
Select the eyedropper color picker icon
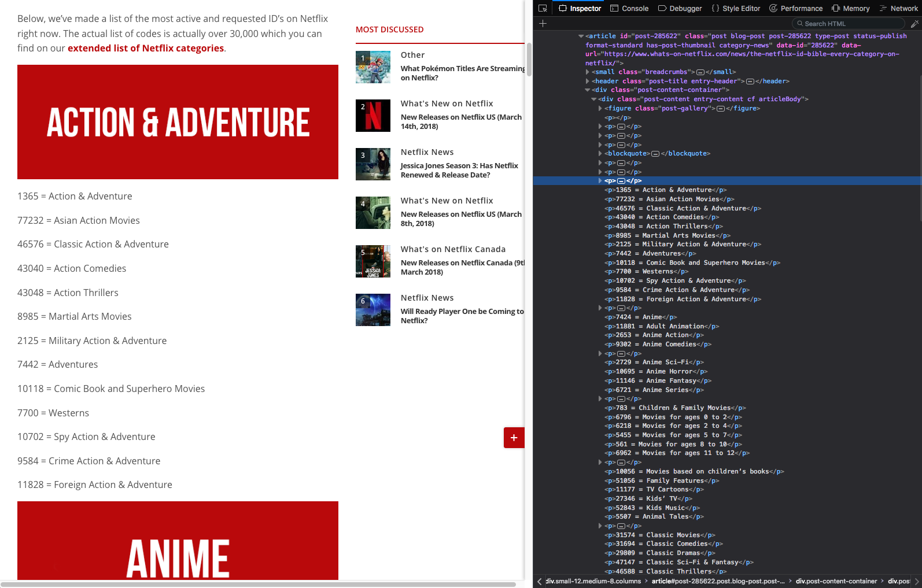[914, 24]
